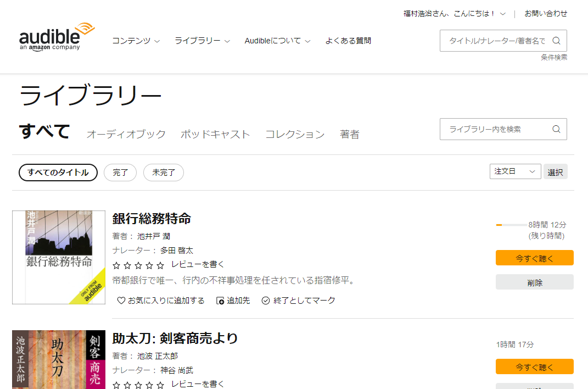This screenshot has width=588, height=389.
Task: Click author 池井戸 潤
Action: (x=154, y=236)
